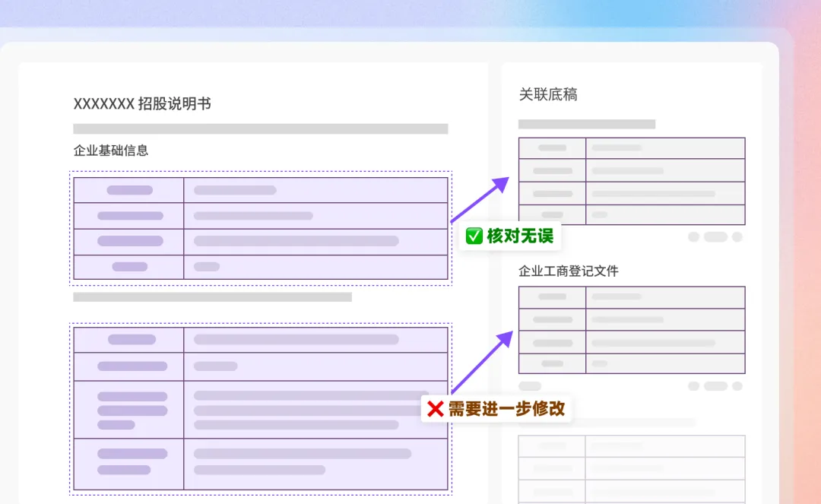The height and width of the screenshot is (504, 821).
Task: Click the red cross icon beside 需要进一步修改
Action: [x=435, y=409]
